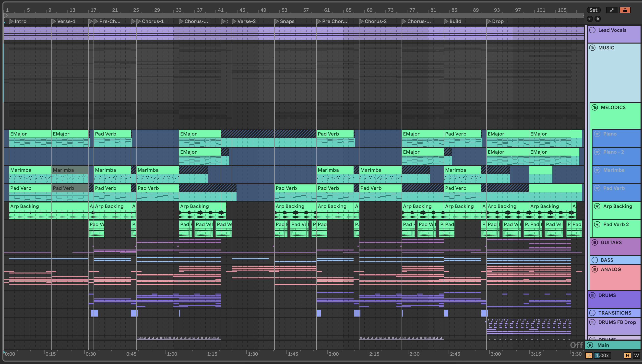Click the Off label beside the Main track

point(576,345)
